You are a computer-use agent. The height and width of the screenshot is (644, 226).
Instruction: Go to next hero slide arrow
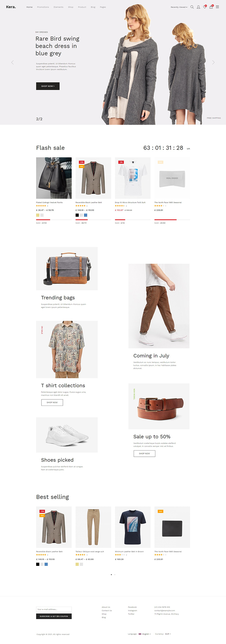pos(214,62)
